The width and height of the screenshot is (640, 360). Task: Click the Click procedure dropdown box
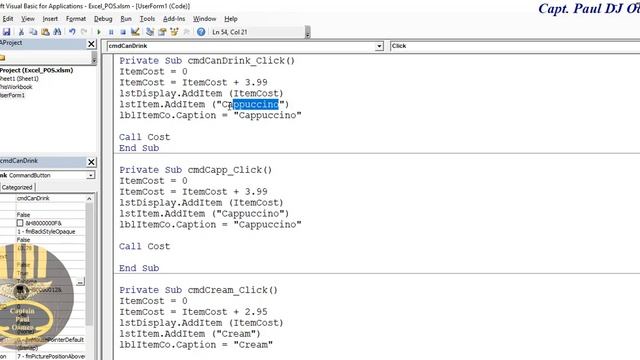click(515, 46)
